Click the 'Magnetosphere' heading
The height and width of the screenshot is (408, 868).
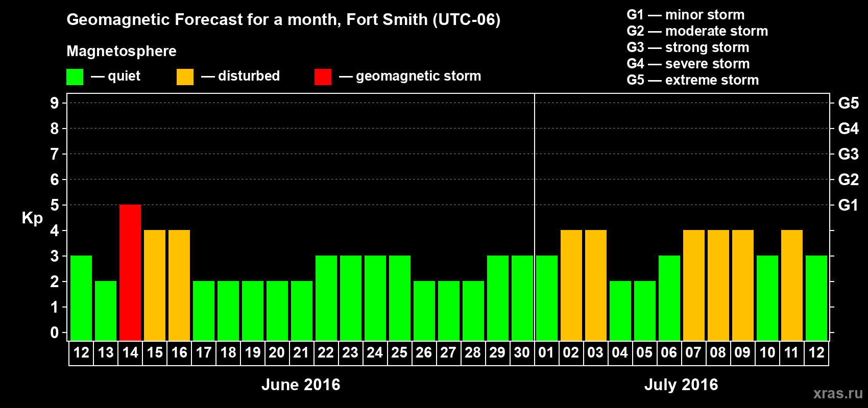[x=122, y=51]
